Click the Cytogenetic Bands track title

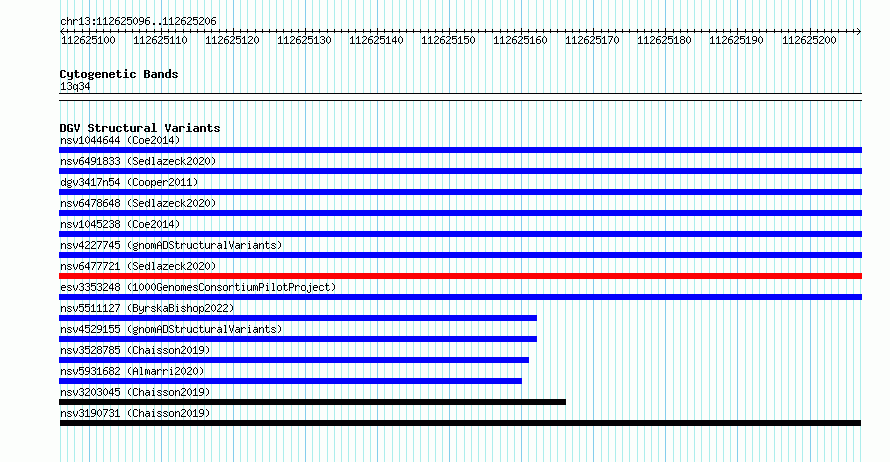click(119, 74)
